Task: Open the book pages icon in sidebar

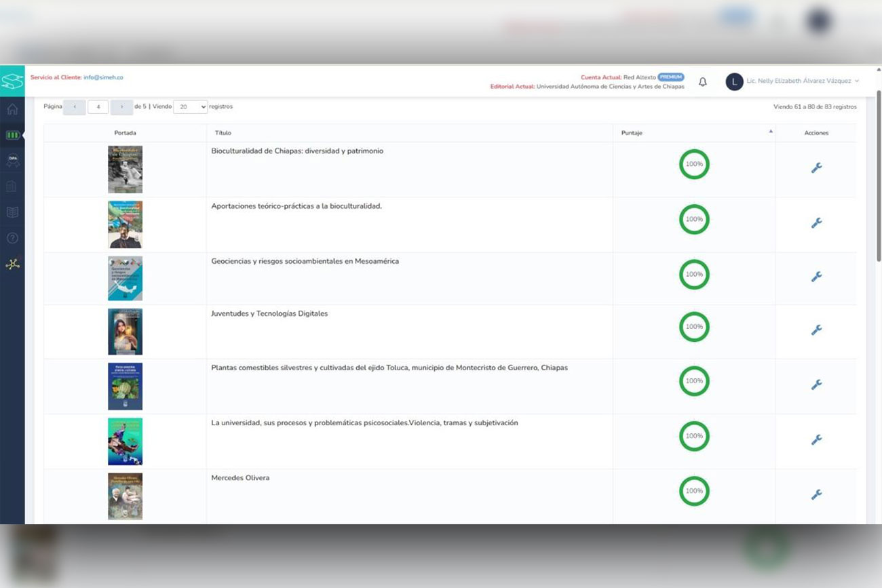Action: click(12, 212)
